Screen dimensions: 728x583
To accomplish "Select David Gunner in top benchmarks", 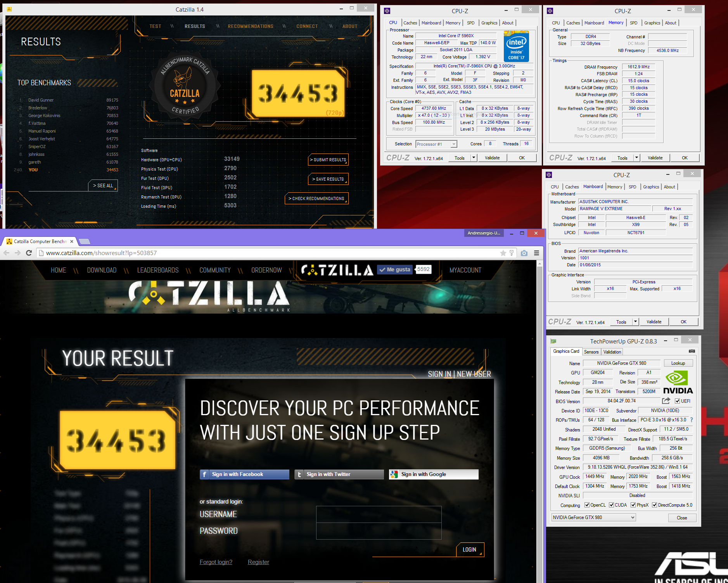I will pos(41,100).
